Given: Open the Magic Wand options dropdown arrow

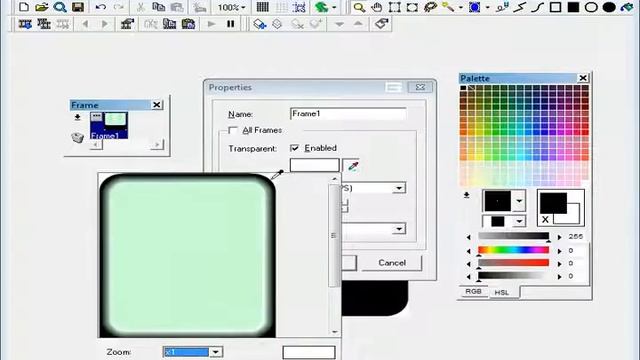Looking at the screenshot, I should [x=460, y=7].
